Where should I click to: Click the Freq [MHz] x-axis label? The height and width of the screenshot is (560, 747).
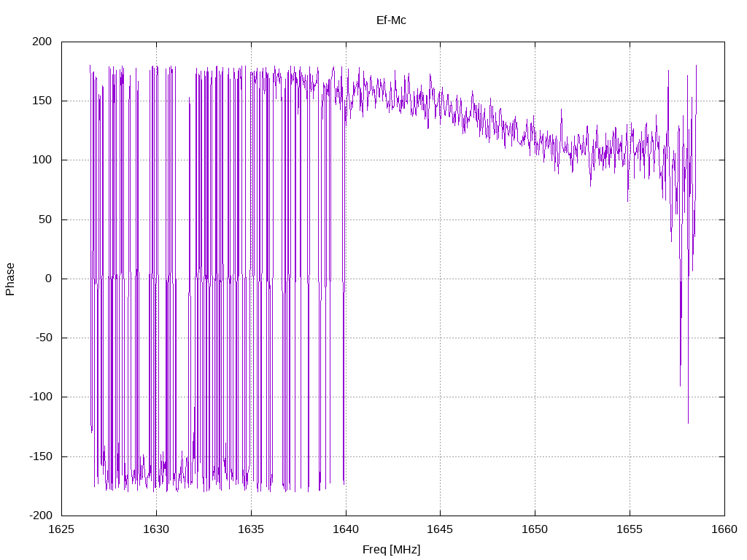click(x=391, y=550)
